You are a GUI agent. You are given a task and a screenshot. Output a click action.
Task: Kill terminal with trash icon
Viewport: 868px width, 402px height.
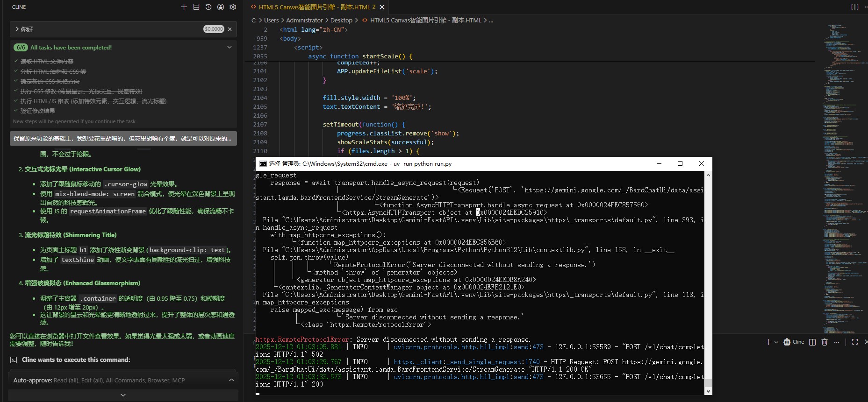pos(825,342)
